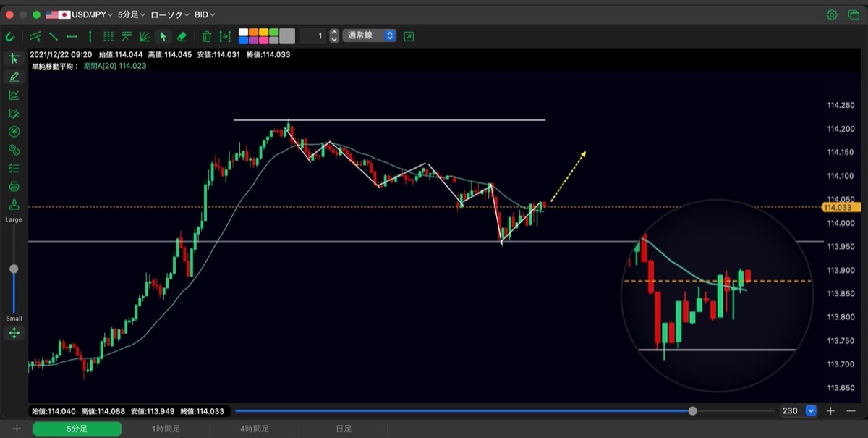Click the four-way move arrows icon

(x=14, y=333)
